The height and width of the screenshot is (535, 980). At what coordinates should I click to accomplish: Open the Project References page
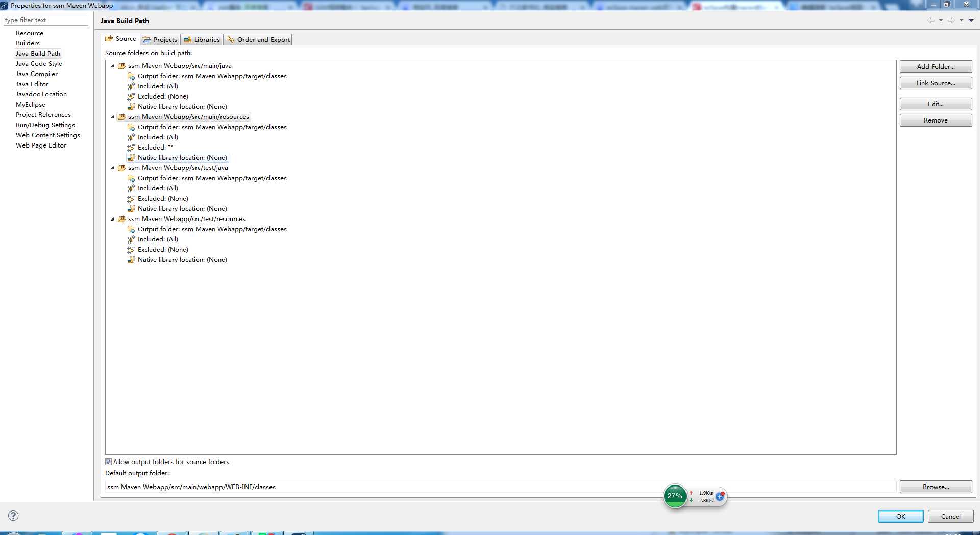pos(43,115)
